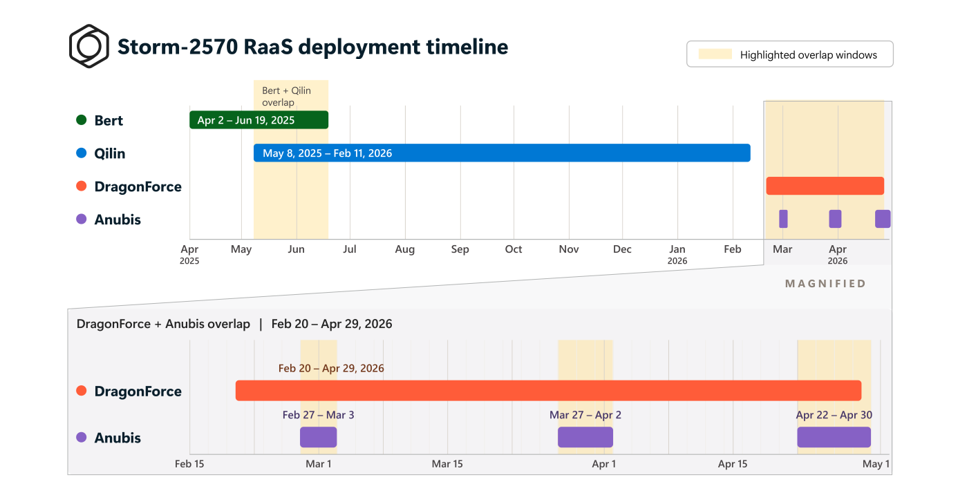Viewport: 958px width, 500px height.
Task: Click the 'Mar 27 – Apr 2' date label
Action: point(585,415)
